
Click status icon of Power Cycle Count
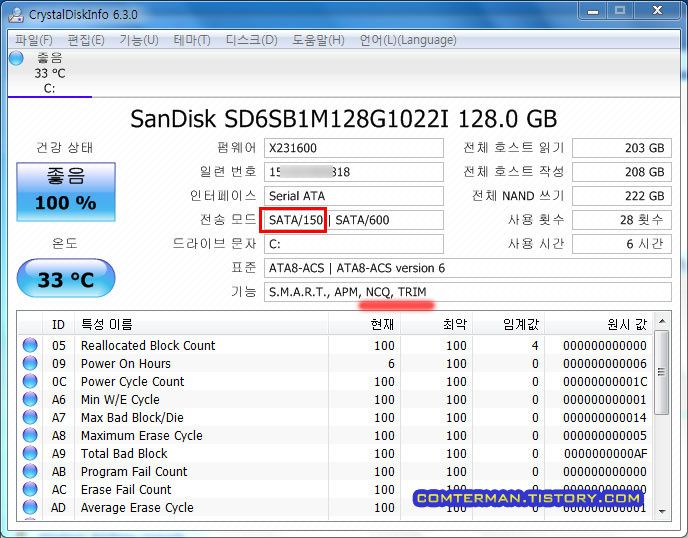point(30,381)
